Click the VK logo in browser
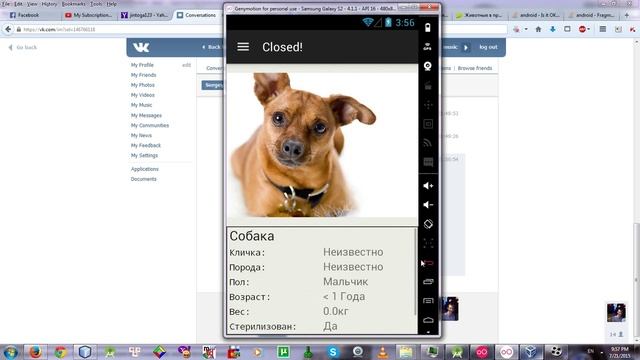The width and height of the screenshot is (640, 360). (141, 47)
